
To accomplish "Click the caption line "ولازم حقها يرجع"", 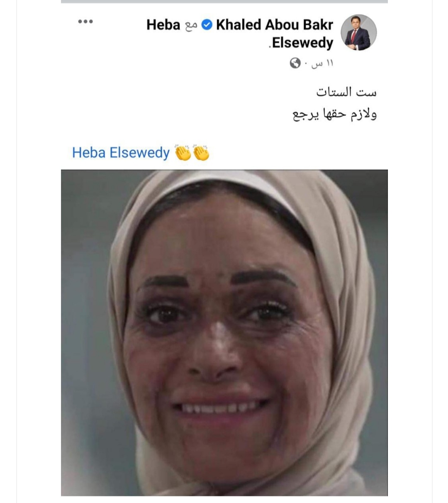I will [x=335, y=114].
